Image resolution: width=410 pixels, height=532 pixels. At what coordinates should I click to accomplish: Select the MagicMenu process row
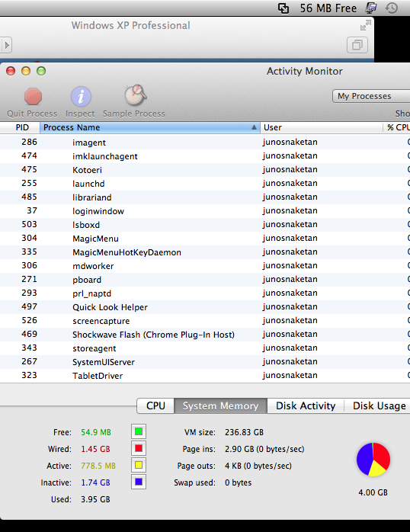[x=205, y=239]
